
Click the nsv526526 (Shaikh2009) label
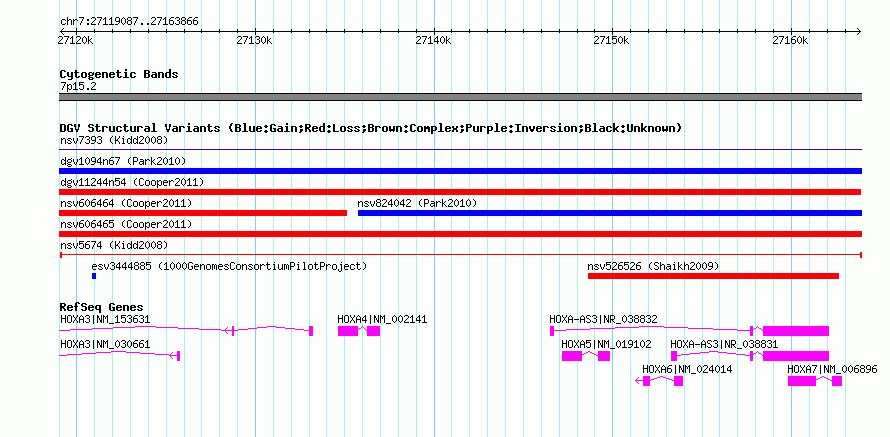(x=653, y=266)
